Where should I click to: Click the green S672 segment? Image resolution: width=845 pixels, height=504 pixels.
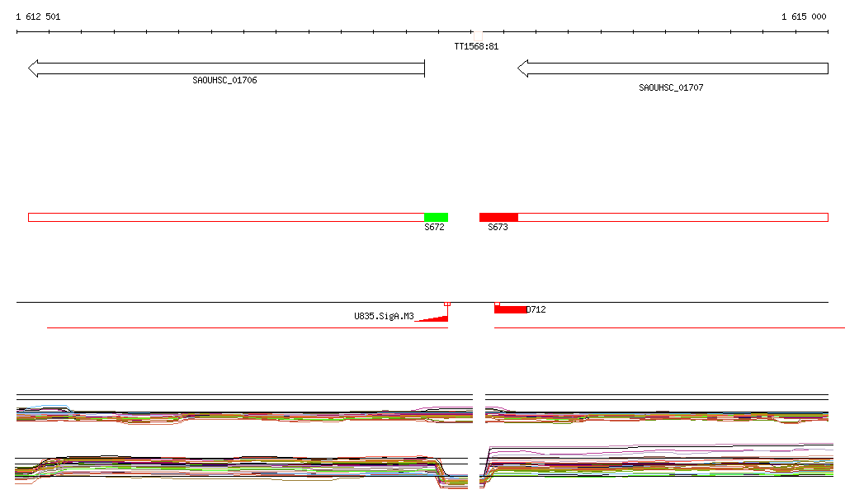pyautogui.click(x=436, y=218)
